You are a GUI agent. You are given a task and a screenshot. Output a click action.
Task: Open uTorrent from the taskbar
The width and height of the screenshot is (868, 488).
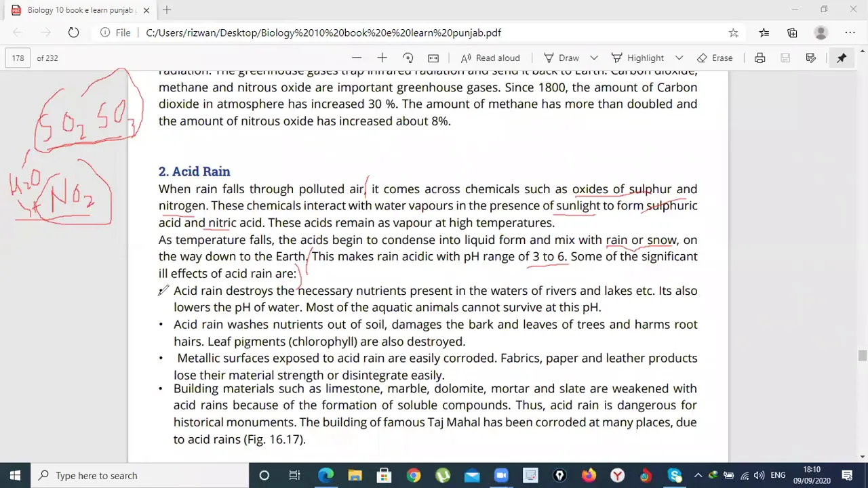coord(443,476)
